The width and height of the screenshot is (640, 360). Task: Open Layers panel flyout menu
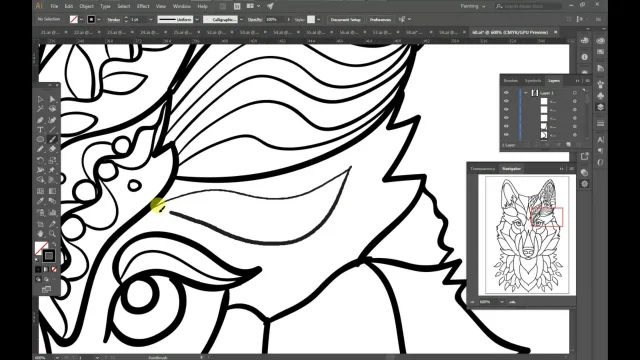587,80
